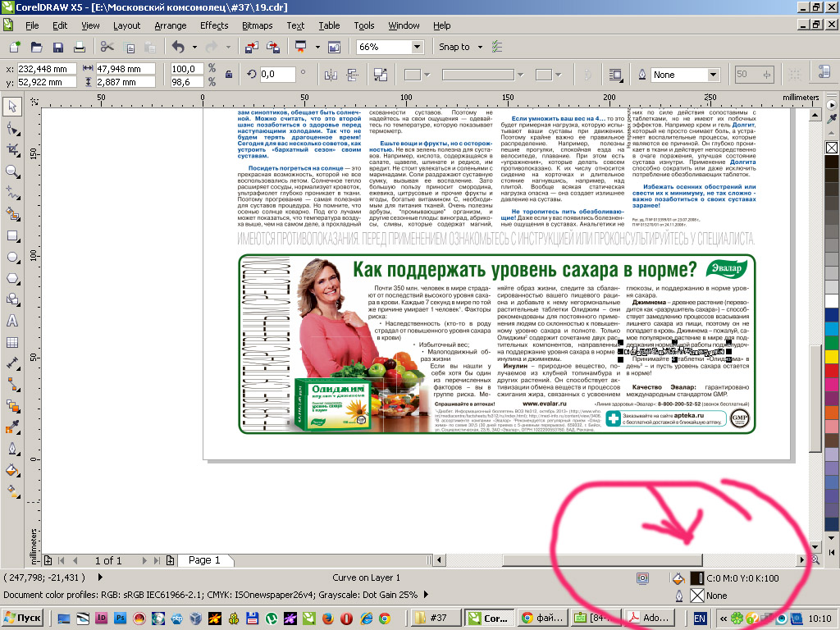The width and height of the screenshot is (840, 630).
Task: Toggle lock ratio padlock
Action: click(229, 75)
